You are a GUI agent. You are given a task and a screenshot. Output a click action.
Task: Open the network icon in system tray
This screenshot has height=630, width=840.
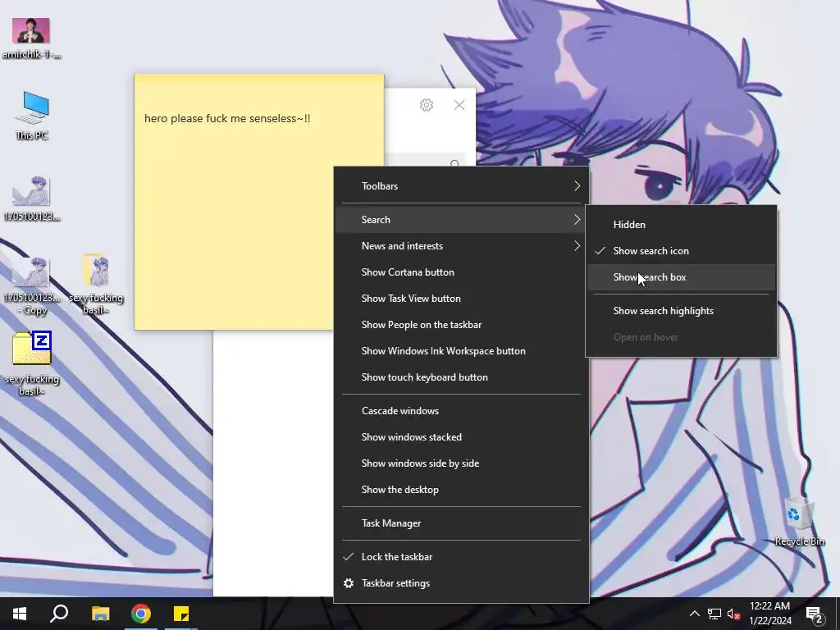[714, 614]
